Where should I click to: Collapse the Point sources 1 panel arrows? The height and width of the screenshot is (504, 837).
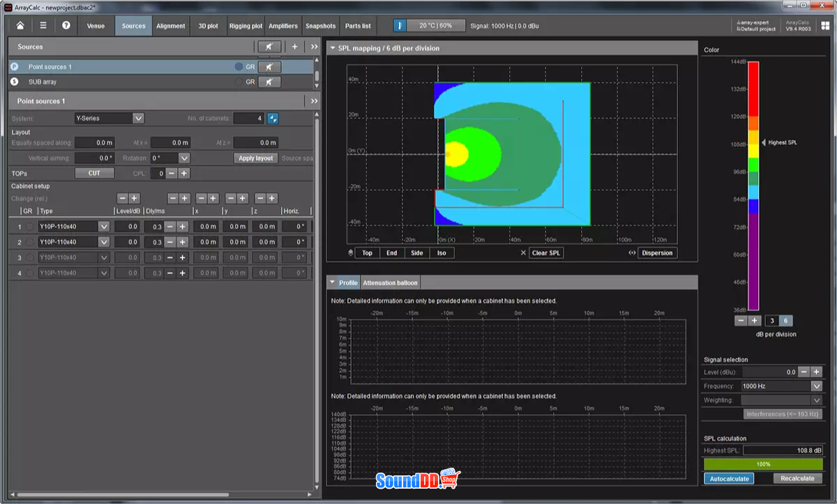click(x=314, y=101)
